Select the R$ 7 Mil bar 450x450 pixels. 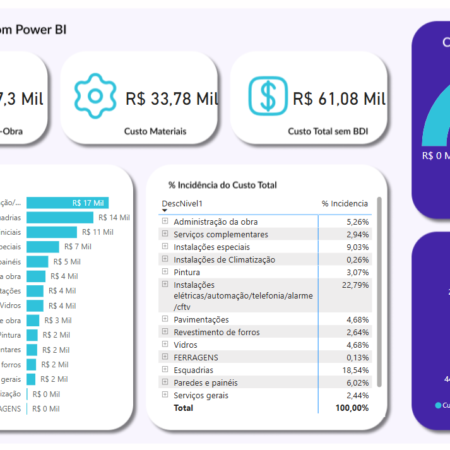pyautogui.click(x=43, y=247)
